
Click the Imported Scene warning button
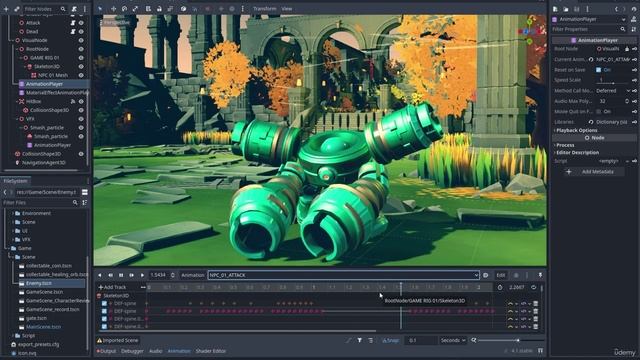[x=118, y=340]
